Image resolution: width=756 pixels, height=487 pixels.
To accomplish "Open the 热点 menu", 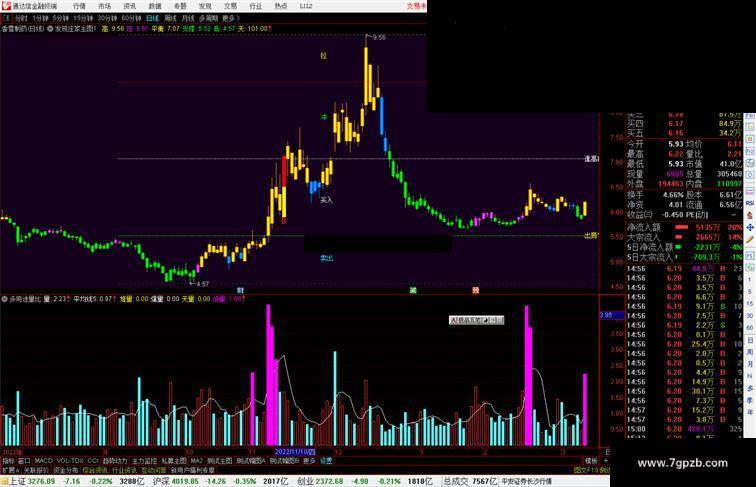I will click(281, 6).
